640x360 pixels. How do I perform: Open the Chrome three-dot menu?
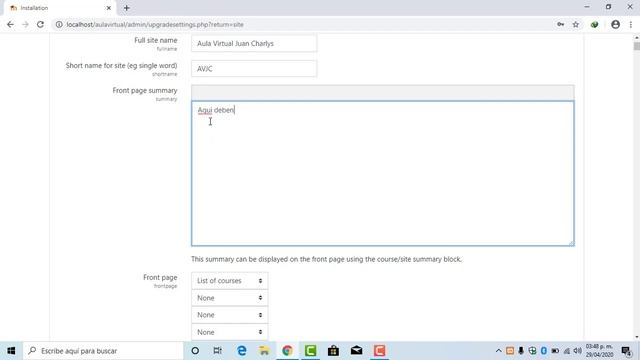[x=631, y=24]
